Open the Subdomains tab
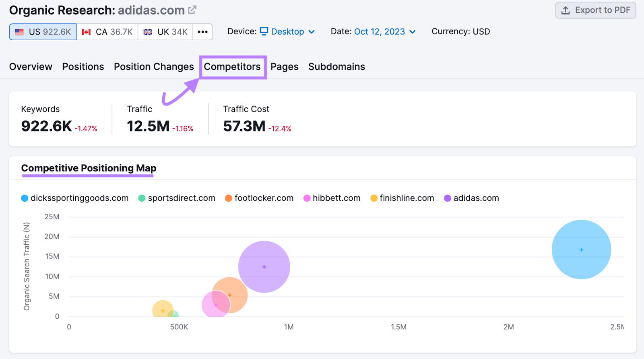 (x=336, y=67)
